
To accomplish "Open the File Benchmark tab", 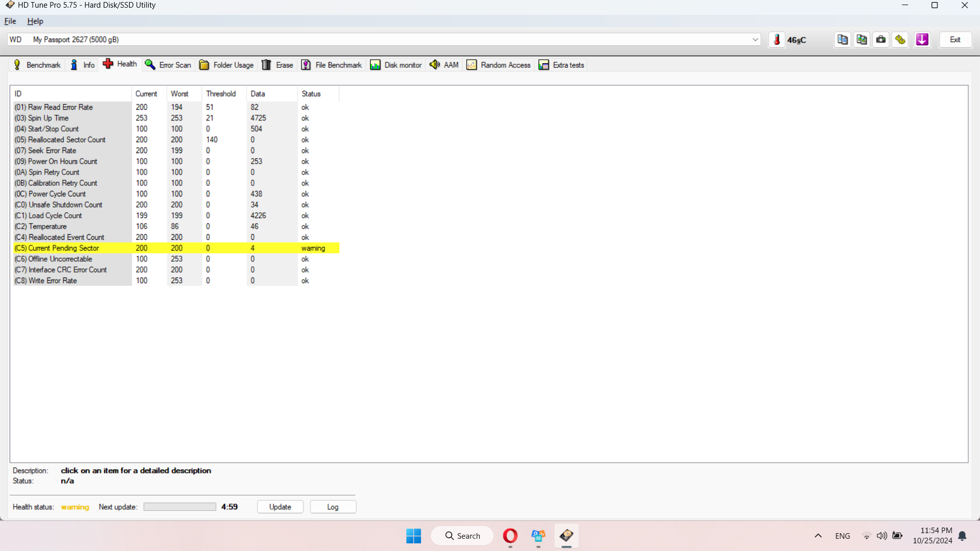I will coord(331,65).
